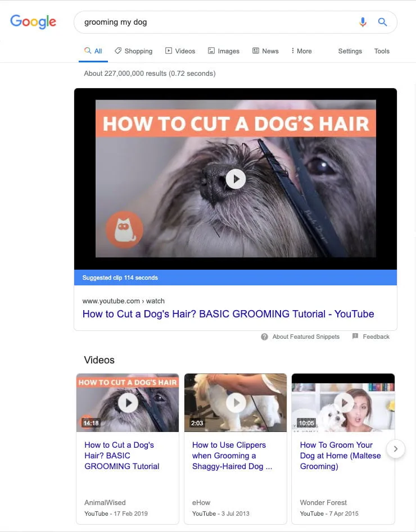416x532 pixels.
Task: Click the blue search magnifier icon
Action: tap(382, 22)
